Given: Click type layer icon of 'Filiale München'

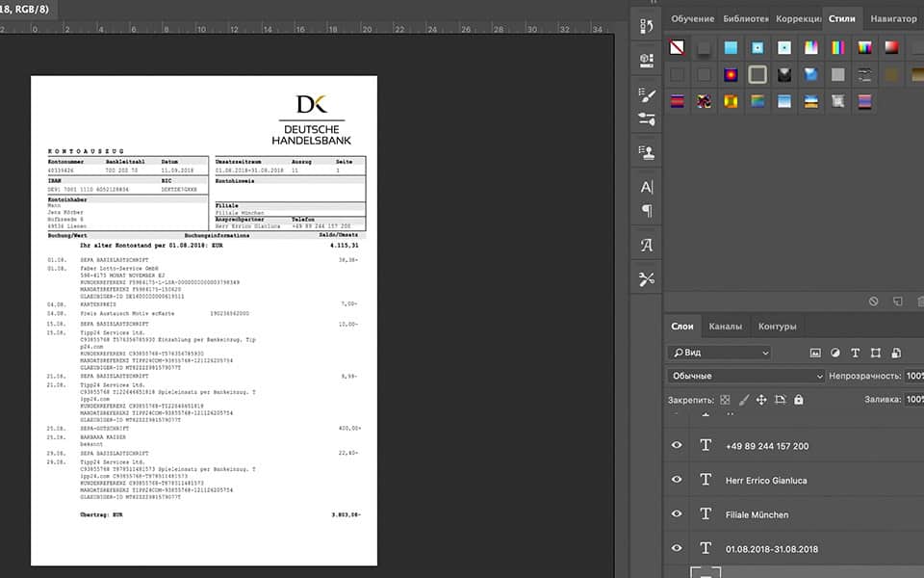Looking at the screenshot, I should (x=706, y=513).
